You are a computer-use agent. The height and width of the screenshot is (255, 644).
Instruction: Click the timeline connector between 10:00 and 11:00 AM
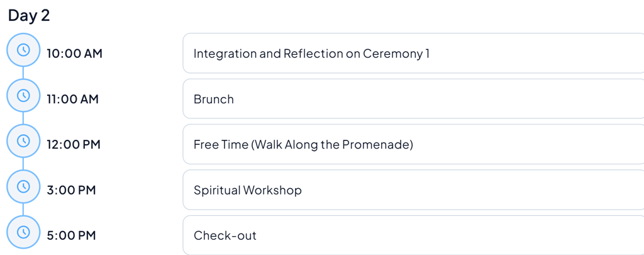point(23,73)
